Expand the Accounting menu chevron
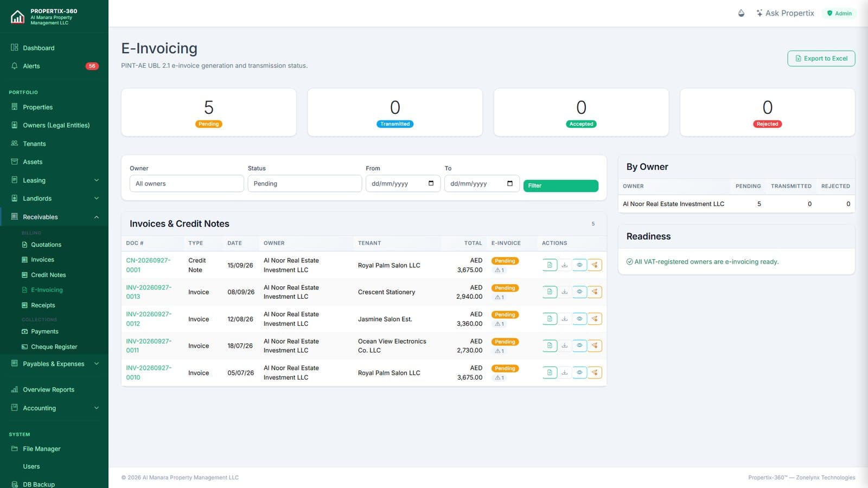The height and width of the screenshot is (488, 868). click(97, 408)
